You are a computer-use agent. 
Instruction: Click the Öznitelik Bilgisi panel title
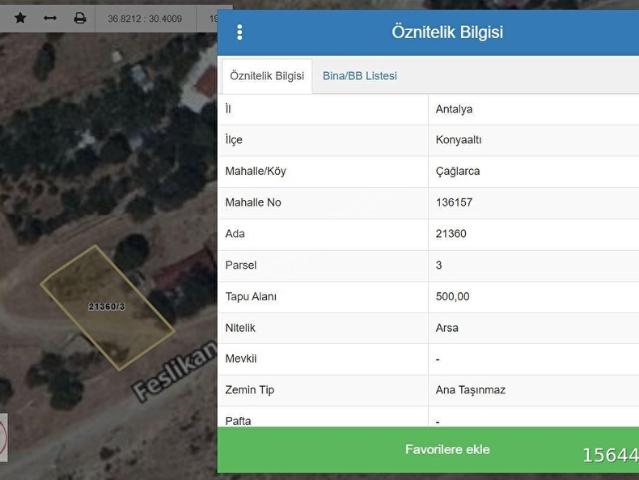click(x=447, y=32)
